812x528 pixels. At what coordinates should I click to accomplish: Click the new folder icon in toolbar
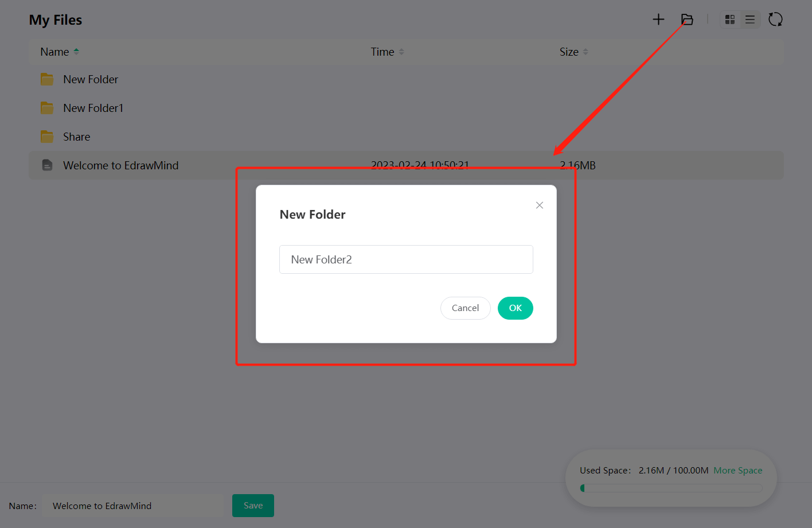pos(687,20)
